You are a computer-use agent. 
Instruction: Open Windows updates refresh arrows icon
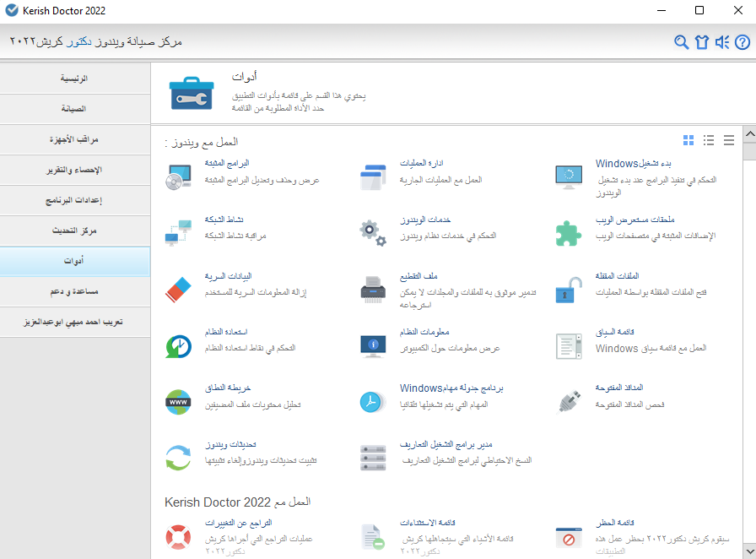[178, 458]
